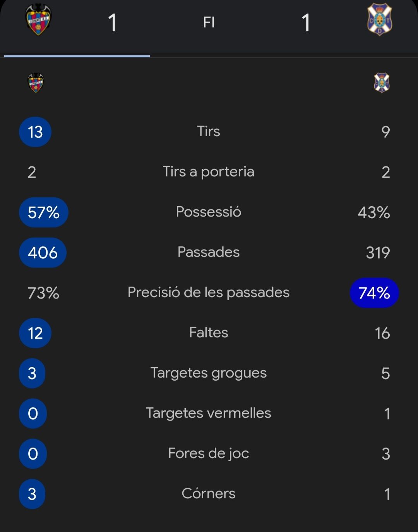Select the Targetes vermelles row label
This screenshot has height=532, width=418.
pyautogui.click(x=209, y=413)
